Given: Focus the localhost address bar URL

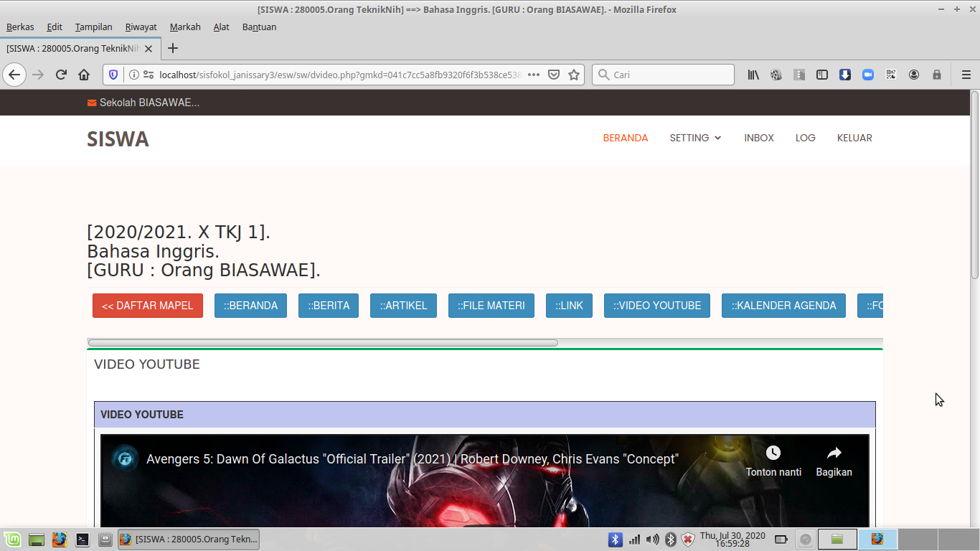Looking at the screenshot, I should point(341,75).
